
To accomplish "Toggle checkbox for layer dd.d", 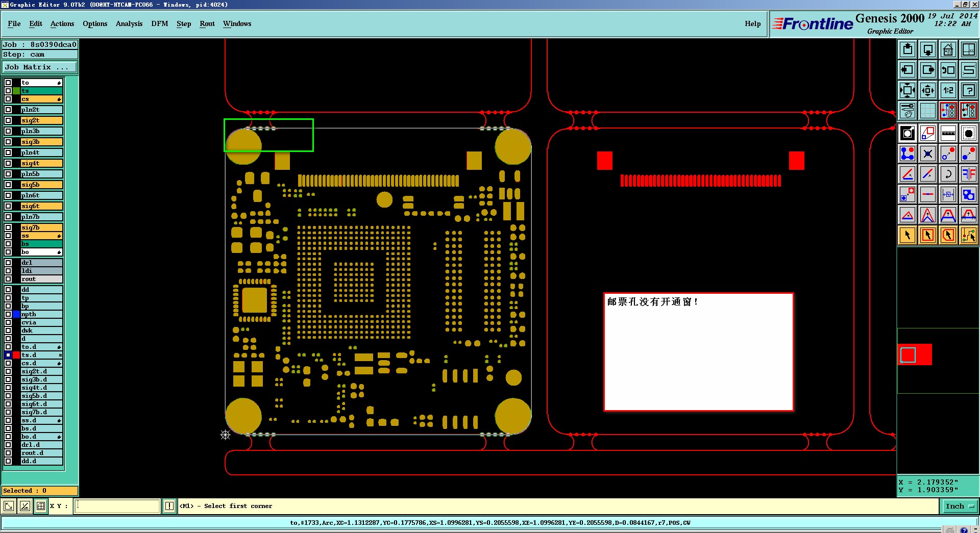I will pyautogui.click(x=8, y=461).
